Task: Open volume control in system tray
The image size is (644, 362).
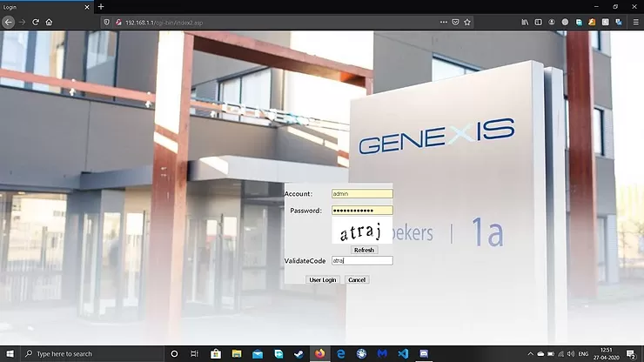Action: click(571, 354)
